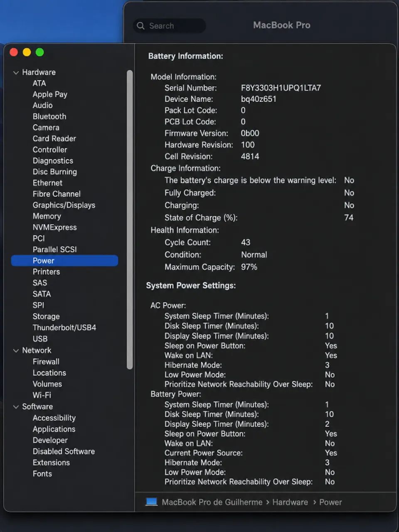Click the sidebar vertical scrollbar
Screen dimensions: 399x532
(x=130, y=219)
